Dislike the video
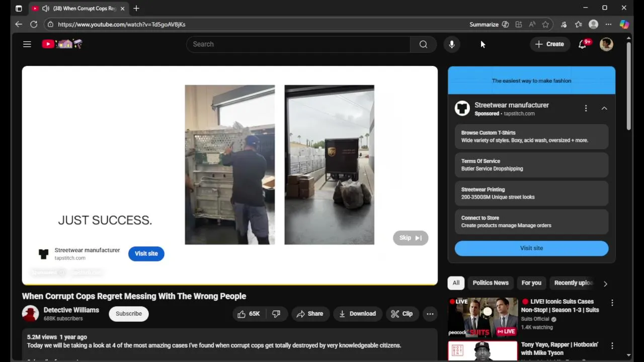644x362 pixels. pyautogui.click(x=276, y=314)
